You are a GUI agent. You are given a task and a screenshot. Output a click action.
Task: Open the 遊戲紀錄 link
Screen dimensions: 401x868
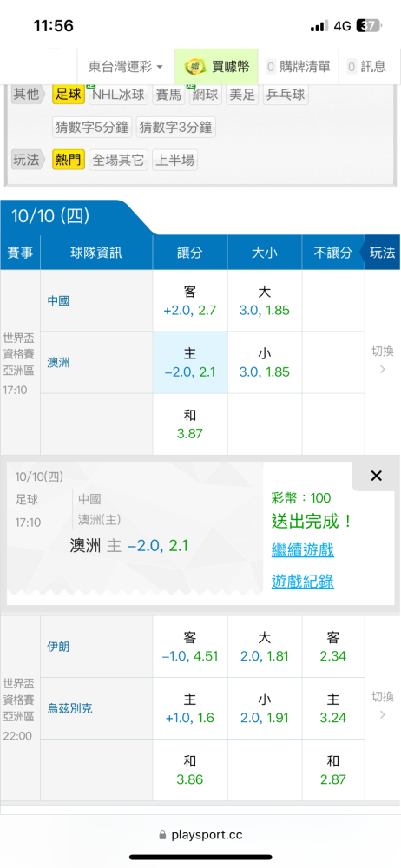303,582
